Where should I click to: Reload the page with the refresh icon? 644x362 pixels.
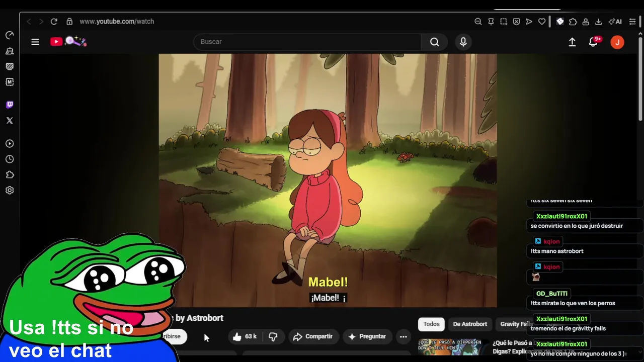click(x=54, y=22)
